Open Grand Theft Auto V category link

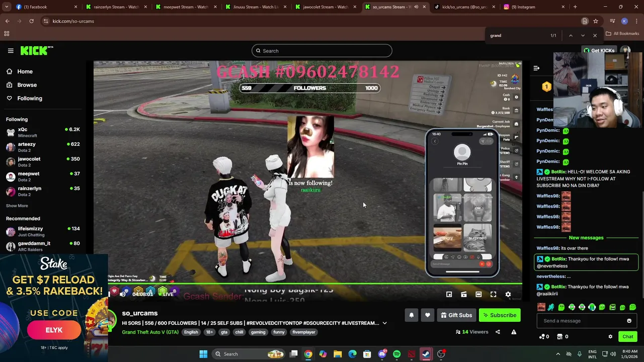[x=150, y=332]
